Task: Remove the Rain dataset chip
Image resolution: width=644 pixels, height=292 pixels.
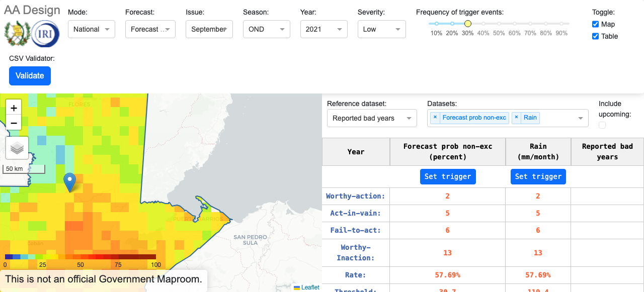Action: 516,118
